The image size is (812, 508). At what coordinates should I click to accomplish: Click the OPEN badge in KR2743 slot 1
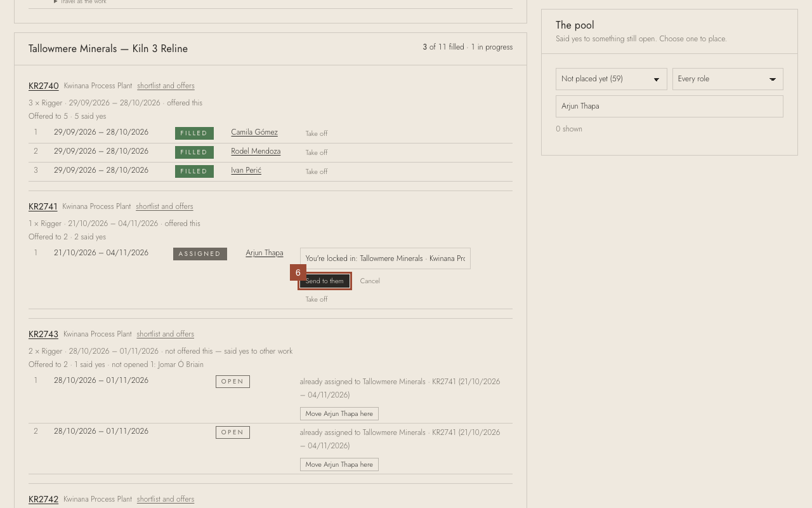pyautogui.click(x=233, y=382)
